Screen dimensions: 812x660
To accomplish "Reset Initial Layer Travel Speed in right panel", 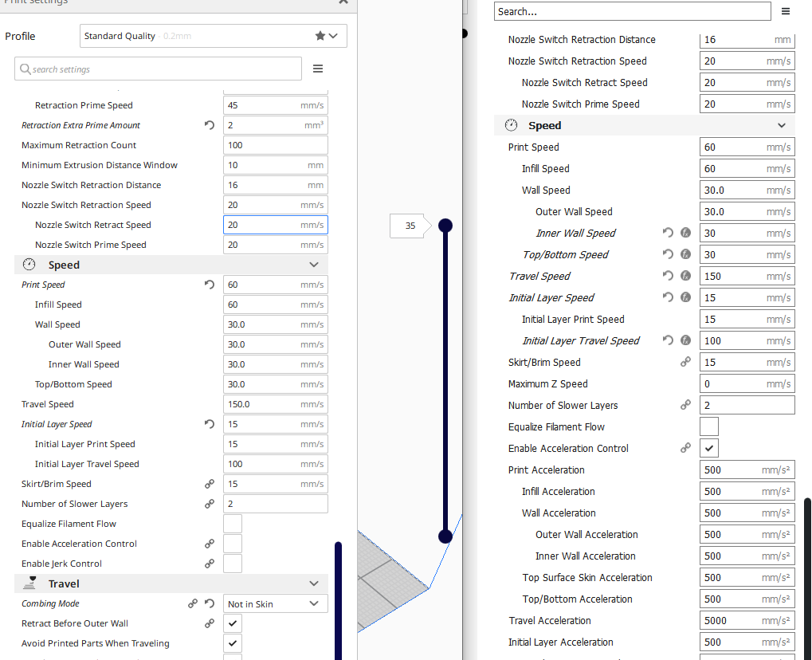I will [x=668, y=340].
